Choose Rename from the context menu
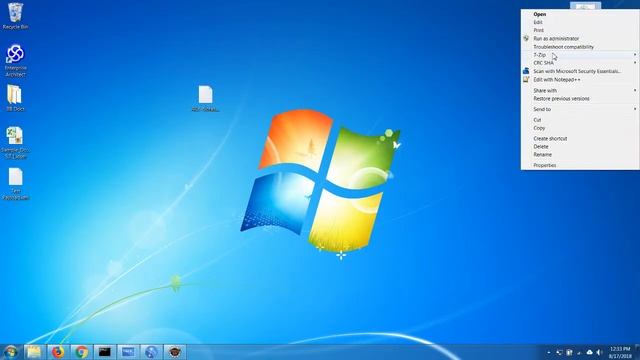 click(580, 155)
